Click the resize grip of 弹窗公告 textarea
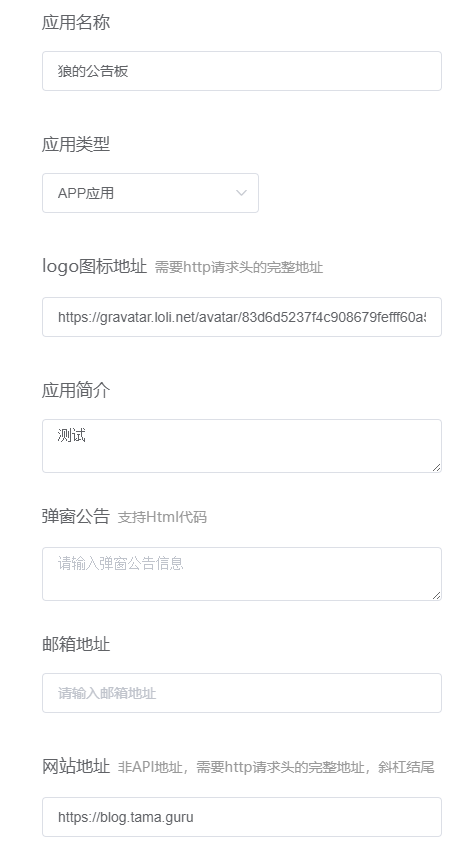Viewport: 455px width, 850px height. [437, 595]
